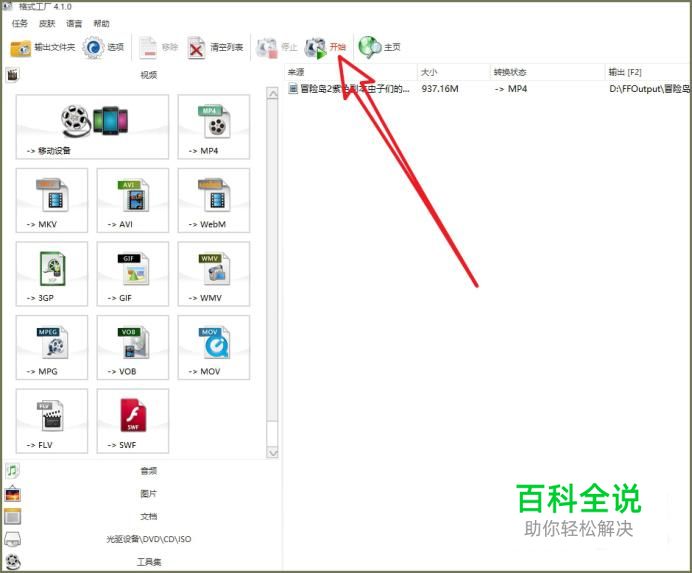Image resolution: width=692 pixels, height=573 pixels.
Task: Open the 皮肤 skin menu
Action: point(47,23)
